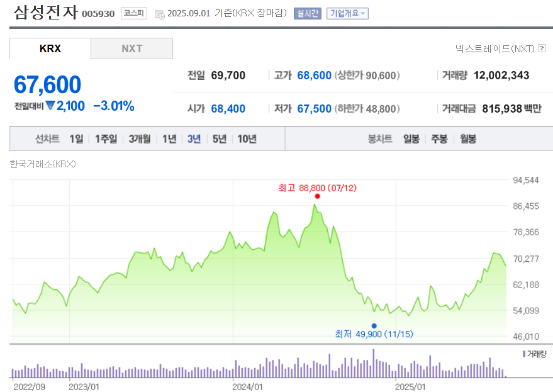Show the 주봉 candlestick chart

(x=439, y=138)
